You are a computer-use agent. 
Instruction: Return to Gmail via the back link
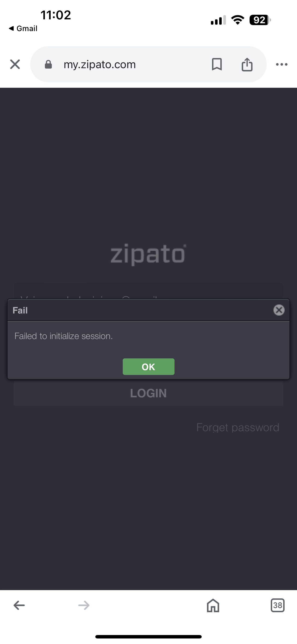click(x=23, y=29)
